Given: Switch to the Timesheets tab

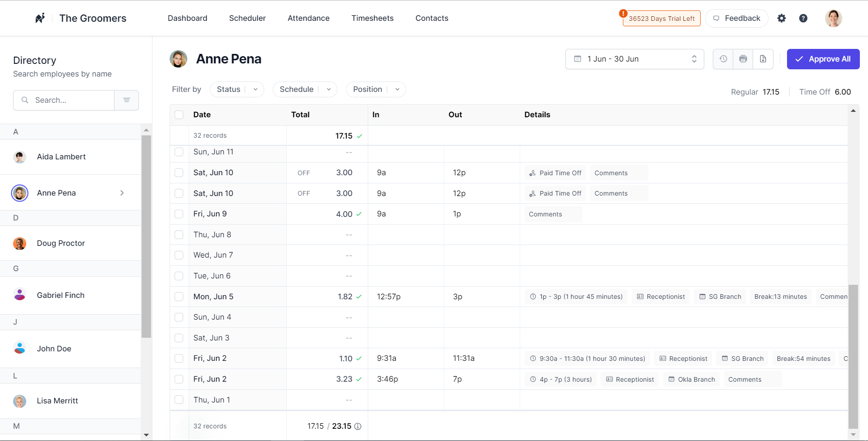Looking at the screenshot, I should point(372,18).
